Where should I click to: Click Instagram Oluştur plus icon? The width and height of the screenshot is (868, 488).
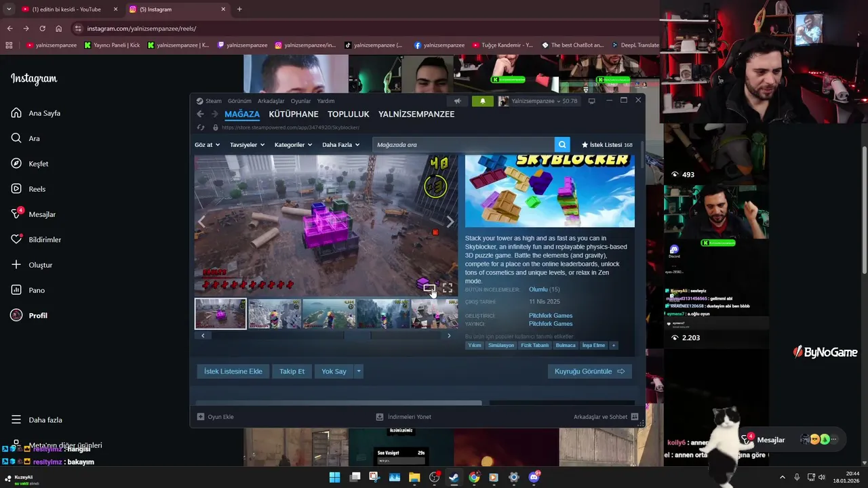[x=16, y=264]
